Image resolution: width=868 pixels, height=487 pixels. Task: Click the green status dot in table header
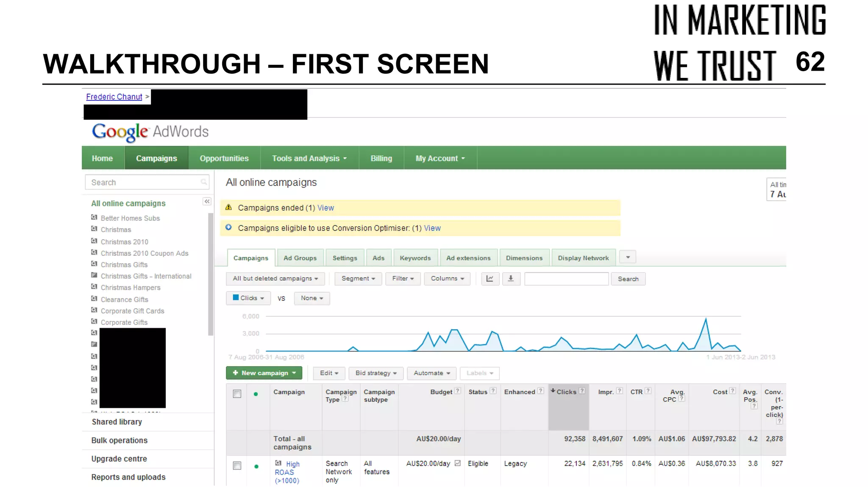click(256, 394)
